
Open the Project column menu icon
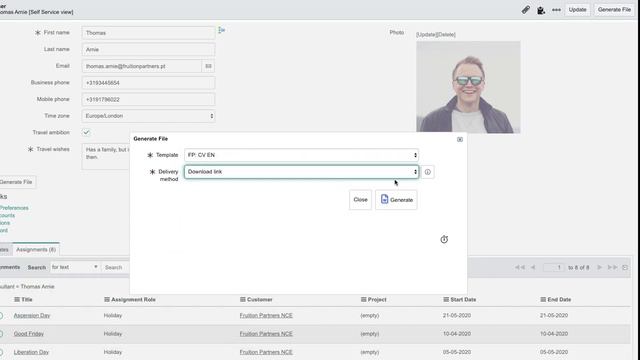[363, 300]
